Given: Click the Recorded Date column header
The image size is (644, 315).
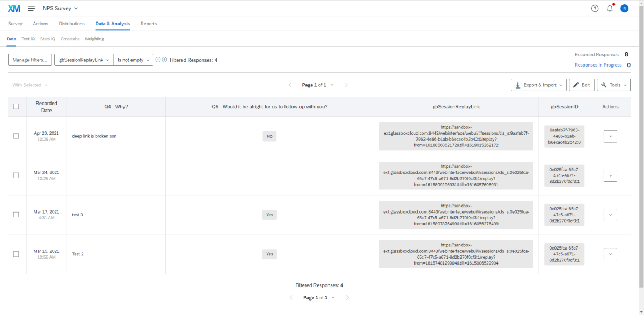Looking at the screenshot, I should click(x=47, y=107).
